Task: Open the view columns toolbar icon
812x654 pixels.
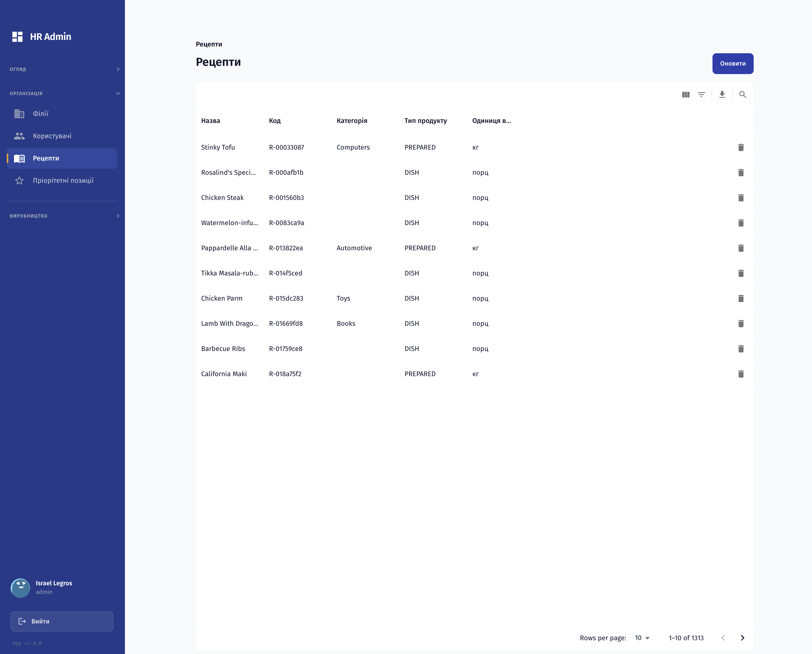Action: click(x=686, y=95)
